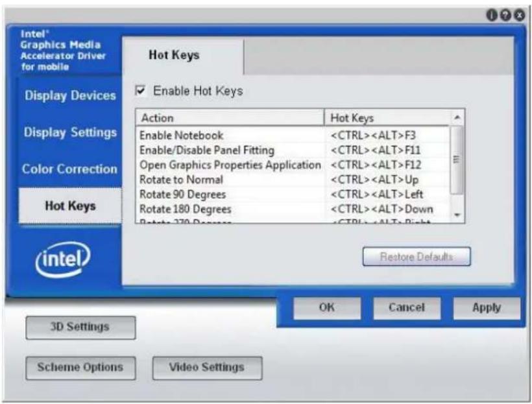Open Video Settings
532x404 pixels.
pos(208,368)
